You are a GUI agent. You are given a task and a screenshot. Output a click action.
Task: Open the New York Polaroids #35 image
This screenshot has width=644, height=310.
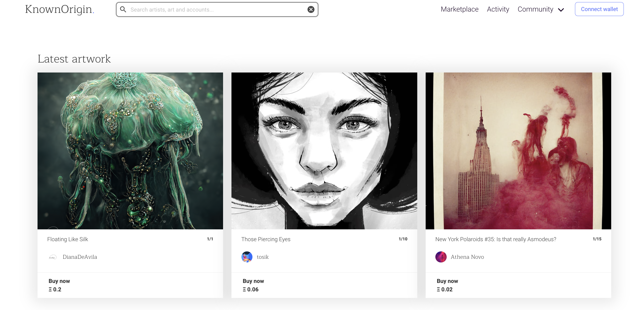518,151
